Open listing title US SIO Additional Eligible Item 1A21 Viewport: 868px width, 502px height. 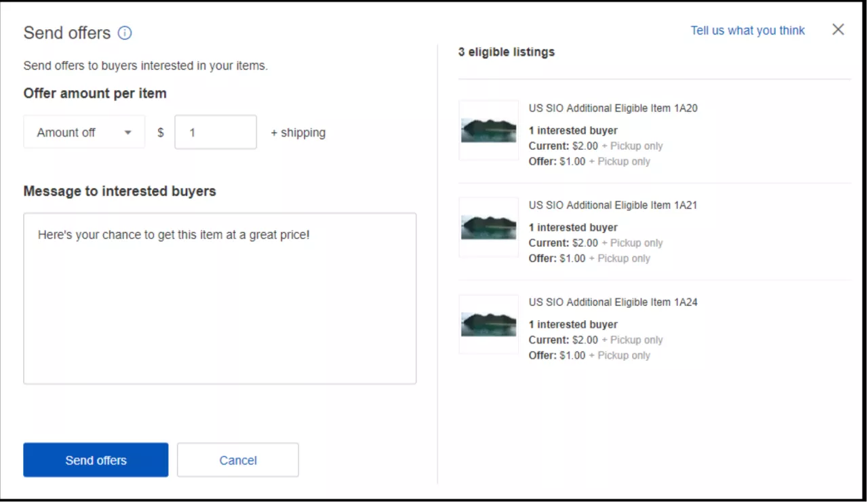click(x=613, y=206)
